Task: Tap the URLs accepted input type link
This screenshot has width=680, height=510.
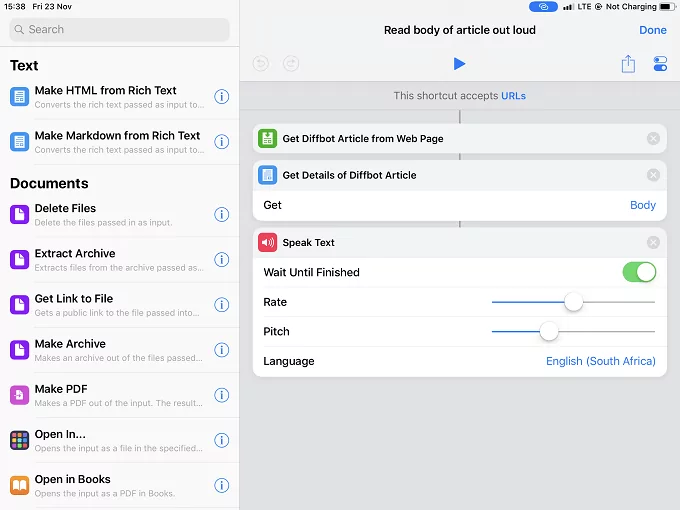Action: tap(513, 96)
